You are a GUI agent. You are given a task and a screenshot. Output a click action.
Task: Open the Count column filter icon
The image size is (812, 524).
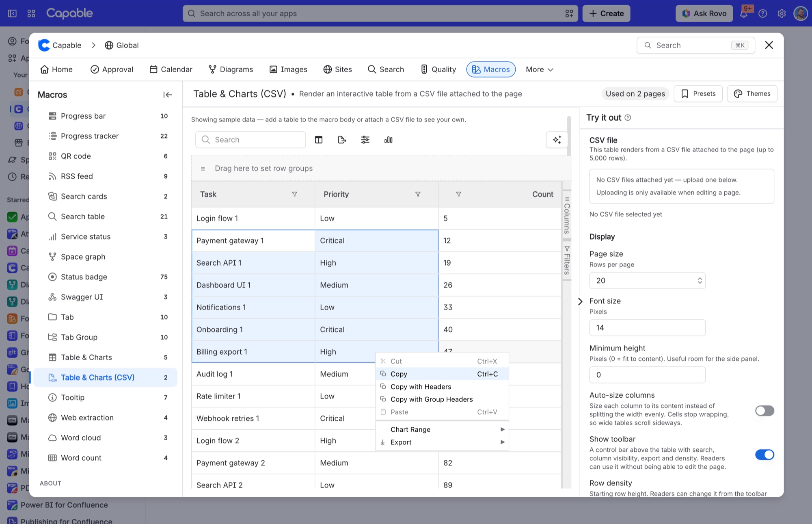(x=458, y=194)
